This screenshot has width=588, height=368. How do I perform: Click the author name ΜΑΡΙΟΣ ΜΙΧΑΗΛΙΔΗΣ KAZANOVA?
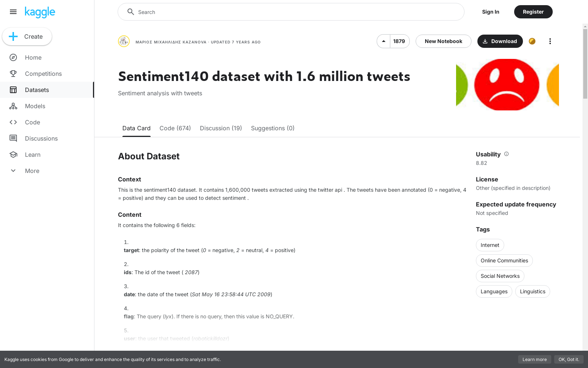coord(171,42)
